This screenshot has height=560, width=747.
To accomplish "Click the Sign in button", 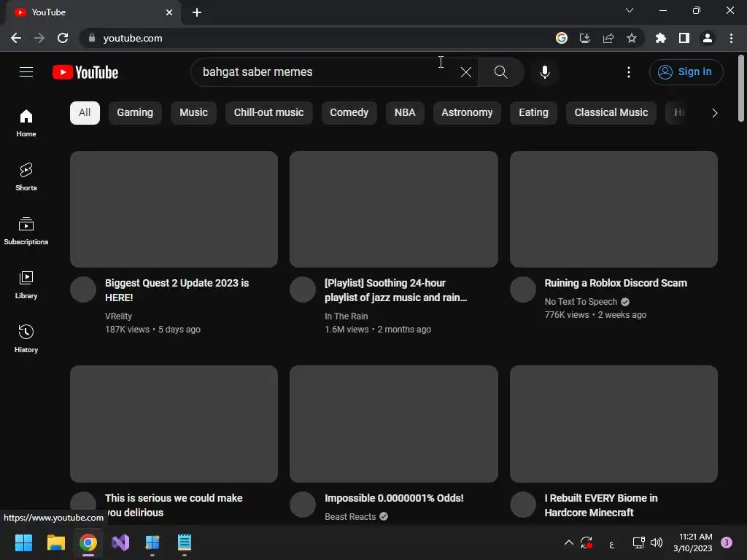I will (x=686, y=72).
